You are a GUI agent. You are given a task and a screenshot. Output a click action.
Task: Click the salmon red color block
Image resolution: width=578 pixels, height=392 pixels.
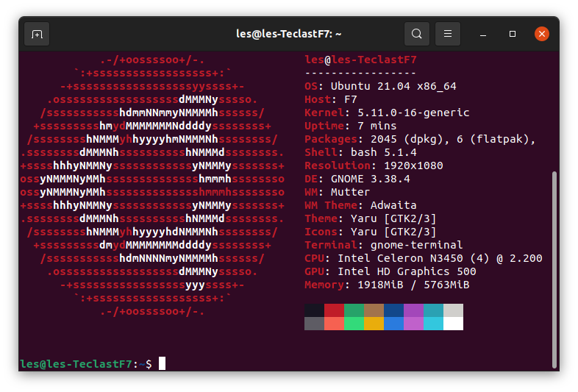(x=335, y=324)
